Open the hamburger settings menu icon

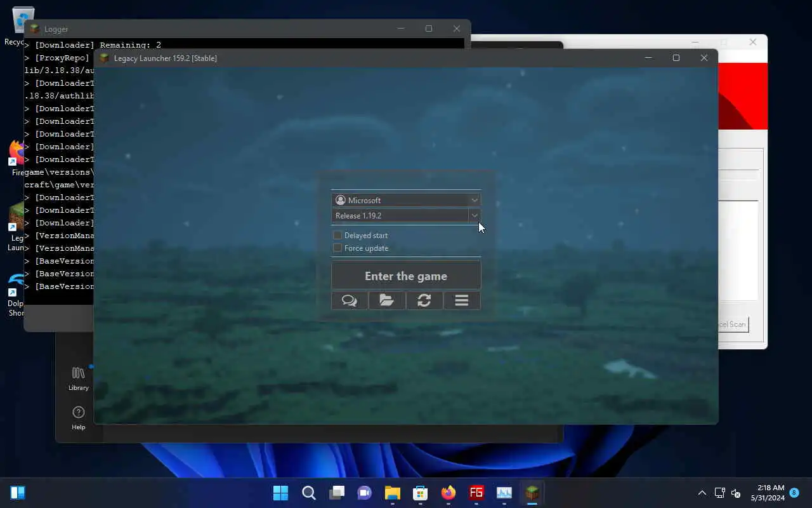tap(462, 300)
